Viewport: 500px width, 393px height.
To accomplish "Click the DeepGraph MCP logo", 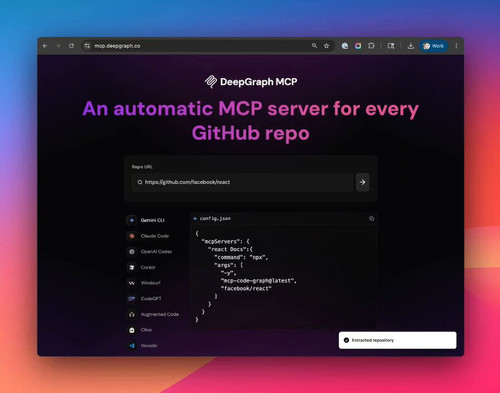I will (x=251, y=82).
